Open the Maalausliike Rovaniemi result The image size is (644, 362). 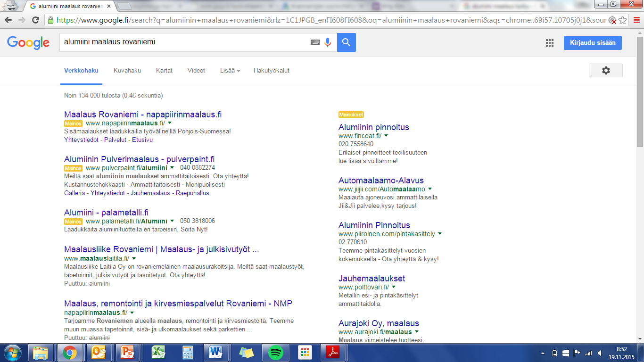pyautogui.click(x=162, y=249)
